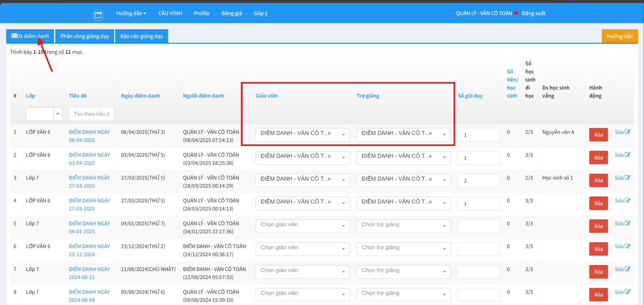Open ĐIỂM DANH NGÀY 08-04-2025 link
Viewport: 644px width, 305px height.
click(x=89, y=136)
